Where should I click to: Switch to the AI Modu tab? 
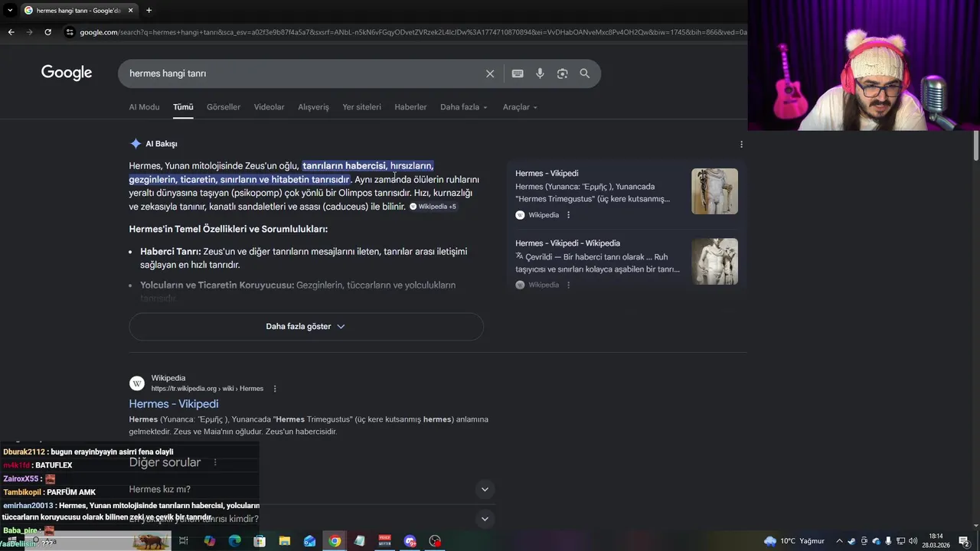[144, 107]
